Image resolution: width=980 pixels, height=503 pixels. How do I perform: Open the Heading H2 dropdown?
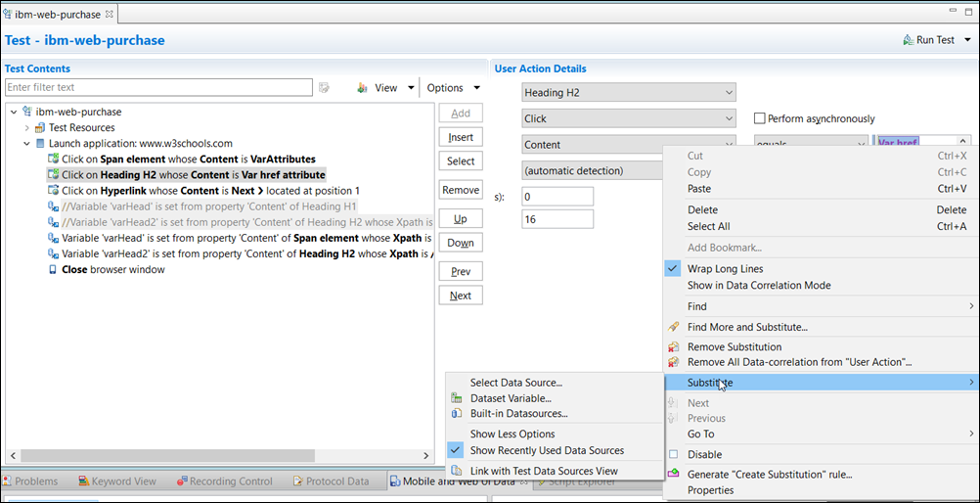[628, 93]
